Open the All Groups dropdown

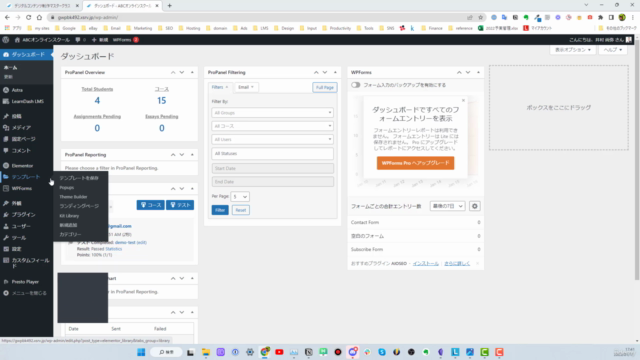tap(272, 113)
